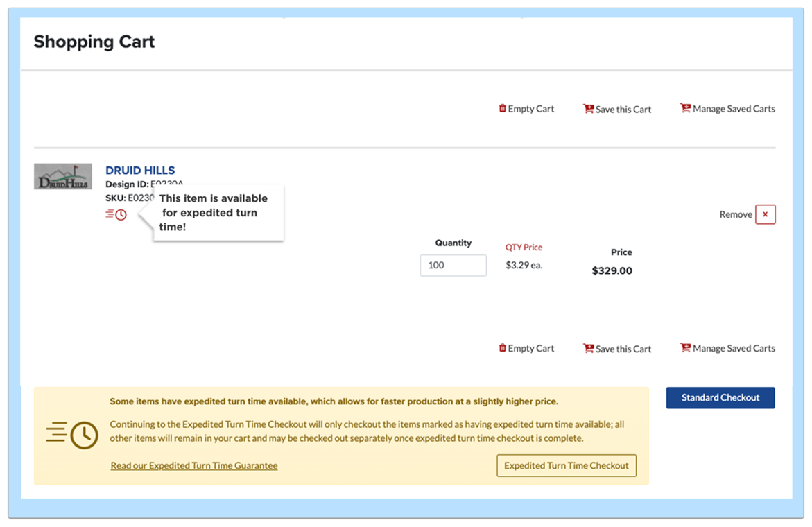812x527 pixels.
Task: Click the Remove label next to red X
Action: pos(736,214)
